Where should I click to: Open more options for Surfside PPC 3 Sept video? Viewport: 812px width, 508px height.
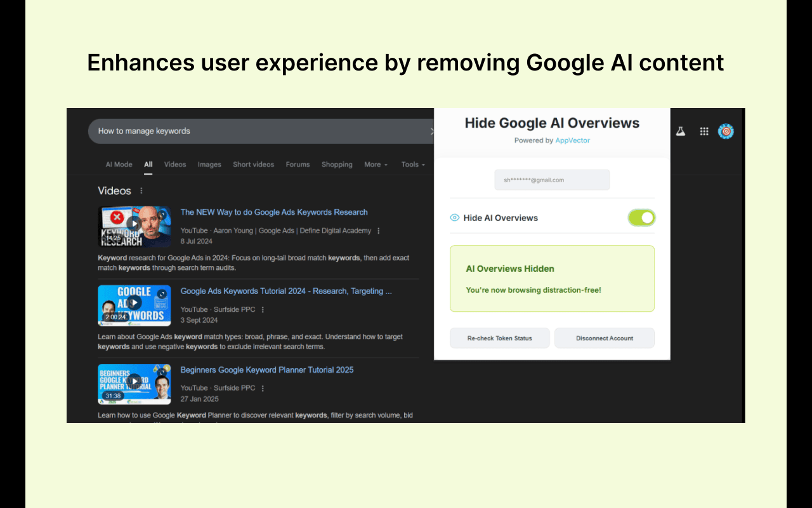[x=263, y=310]
